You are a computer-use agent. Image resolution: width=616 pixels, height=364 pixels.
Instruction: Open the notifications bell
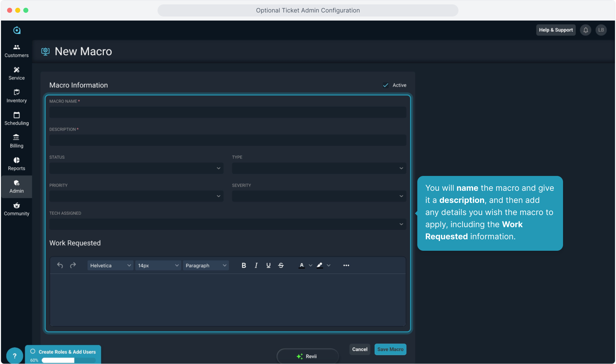[586, 30]
